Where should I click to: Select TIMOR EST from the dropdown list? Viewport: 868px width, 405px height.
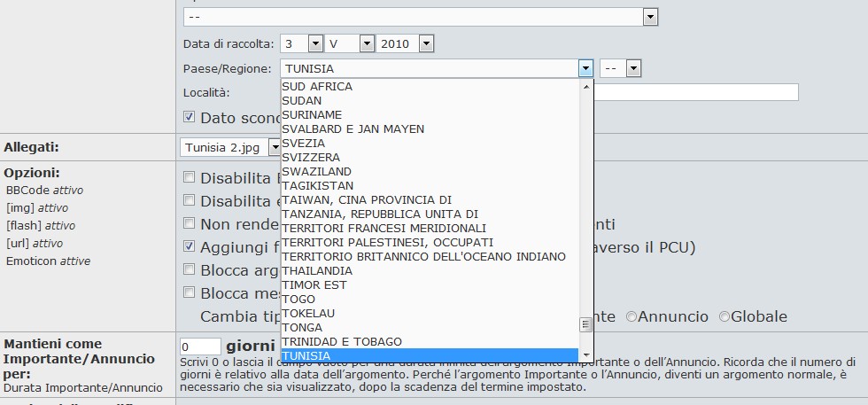[314, 284]
